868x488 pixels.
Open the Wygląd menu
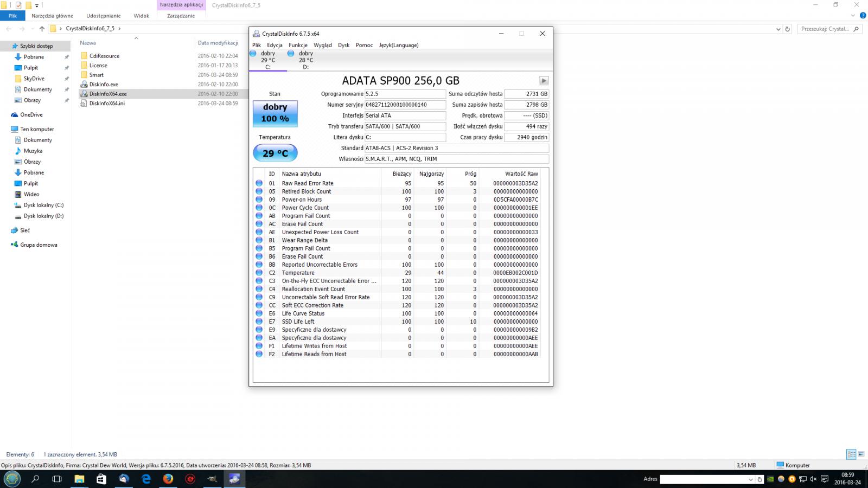[x=322, y=45]
